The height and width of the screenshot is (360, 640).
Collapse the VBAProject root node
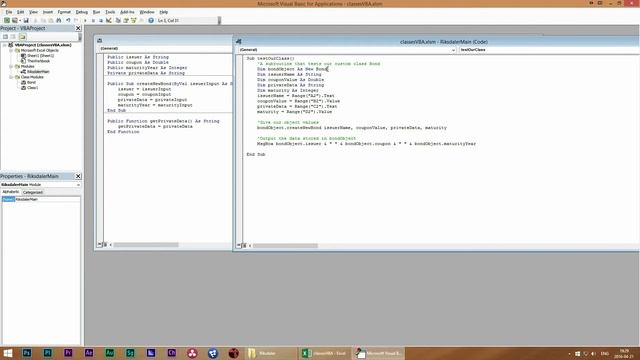5,45
